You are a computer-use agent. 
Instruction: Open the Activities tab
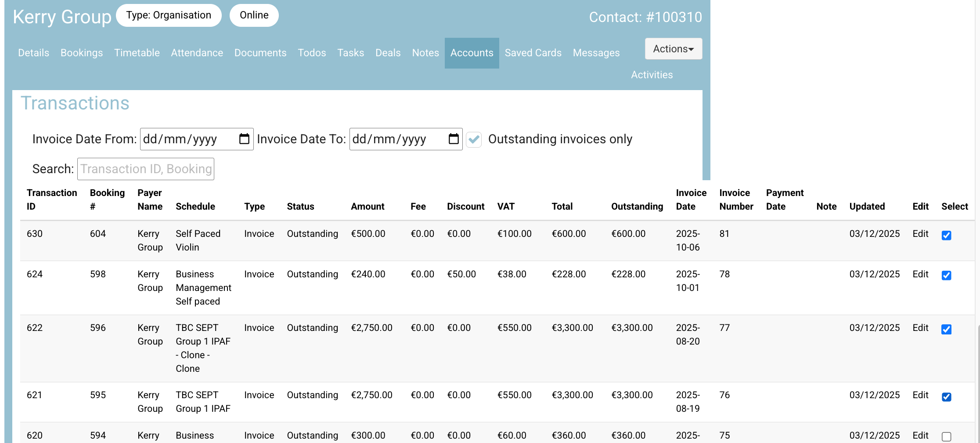click(x=652, y=75)
